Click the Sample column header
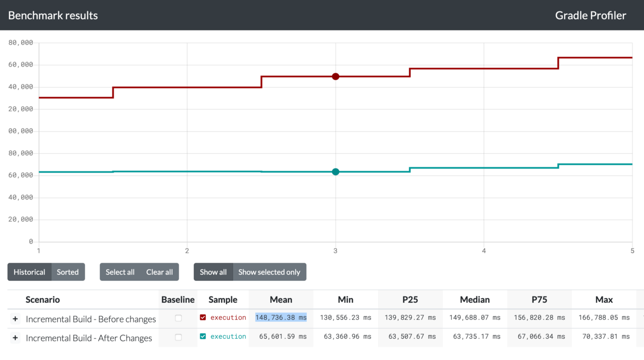The image size is (644, 360). coord(223,299)
